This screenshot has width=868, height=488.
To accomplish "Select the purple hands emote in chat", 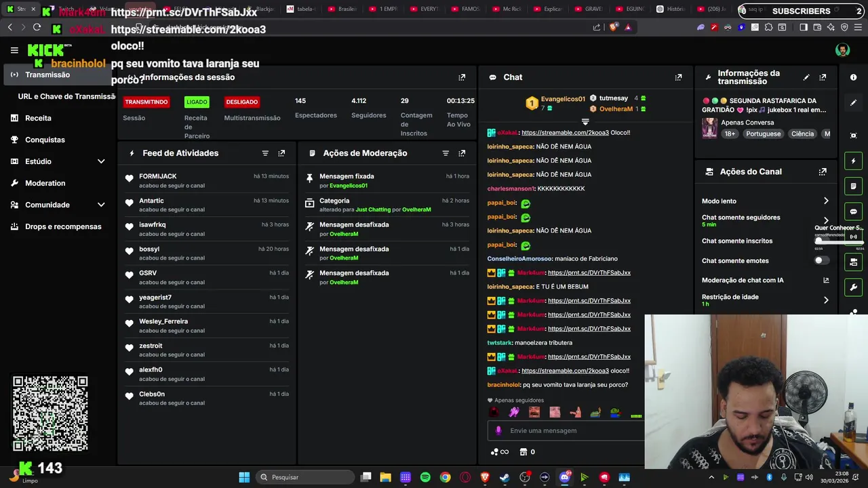I will (x=514, y=412).
